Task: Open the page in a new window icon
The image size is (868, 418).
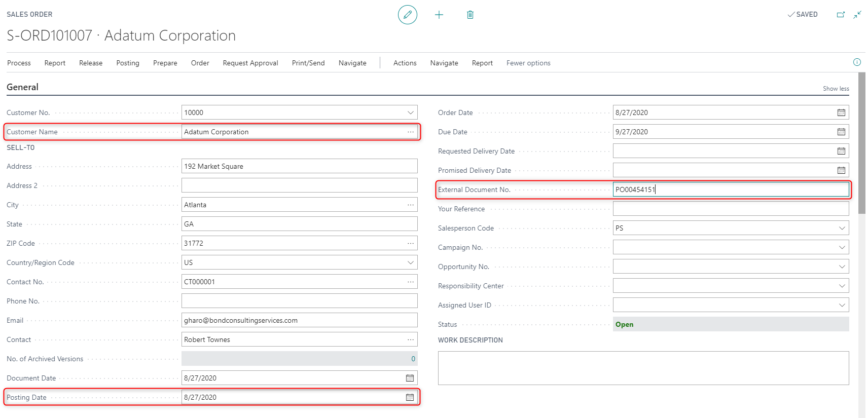Action: [841, 15]
